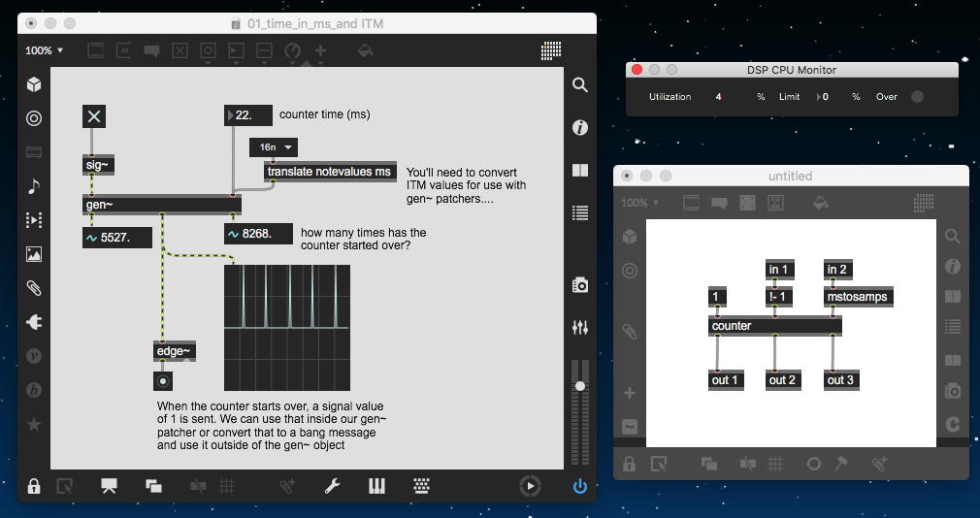Open the favorites star icon in left sidebar
Screen dimensions: 980x518
click(x=34, y=424)
